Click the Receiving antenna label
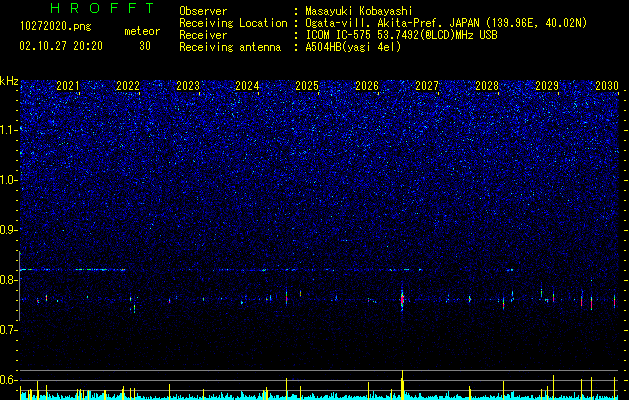The height and width of the screenshot is (400, 629). (230, 47)
